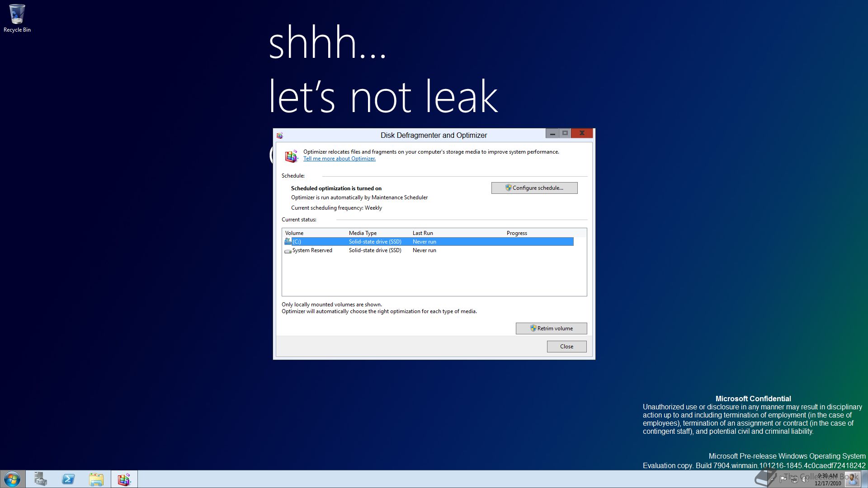The height and width of the screenshot is (488, 868).
Task: Click System Reserved's 'Solid-state drive (SSD)' cell
Action: [375, 250]
